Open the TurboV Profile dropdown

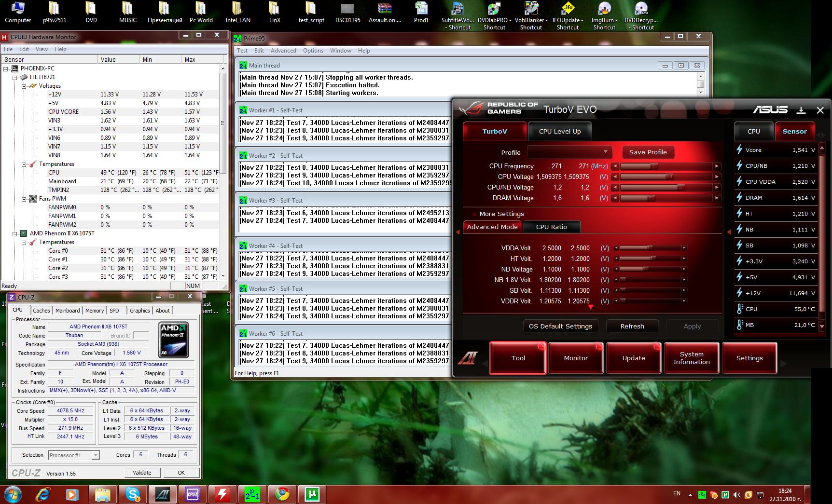(569, 152)
